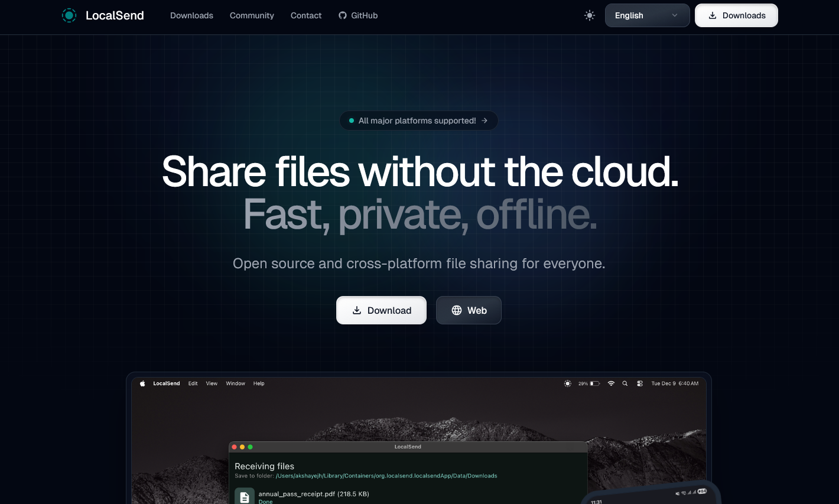Click the document icon beside annual_pass_receipt.pdf
The width and height of the screenshot is (839, 504).
tap(245, 496)
